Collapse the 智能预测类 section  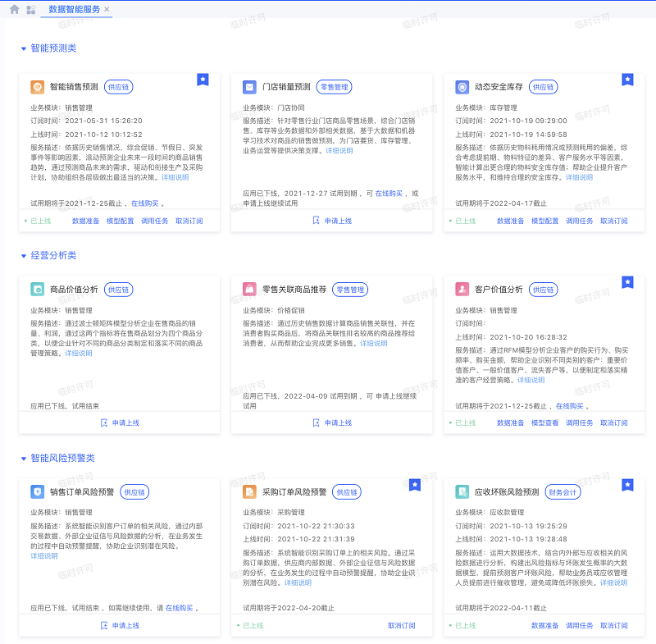[24, 49]
